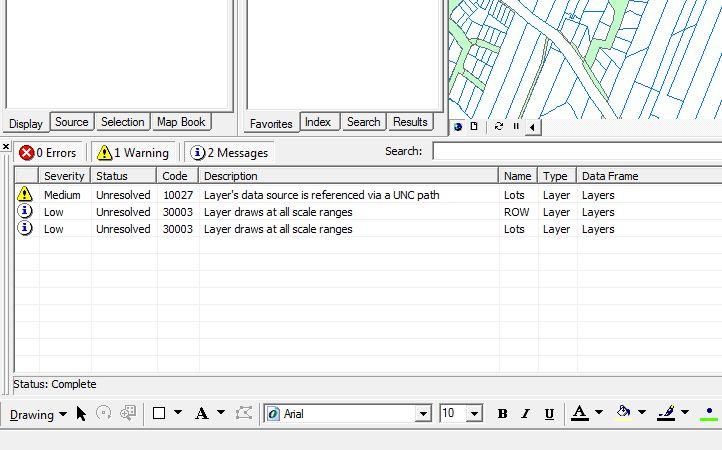Click the scroll-left arrow below the map
Image resolution: width=722 pixels, height=450 pixels.
533,127
